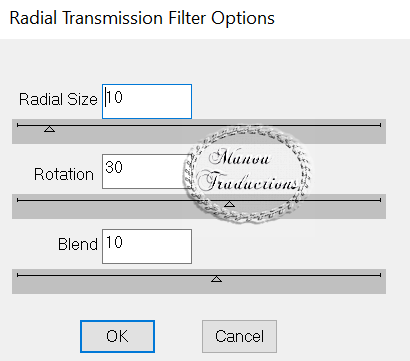Click the Radial Size label text
Screen dimensions: 410x361
pos(58,99)
